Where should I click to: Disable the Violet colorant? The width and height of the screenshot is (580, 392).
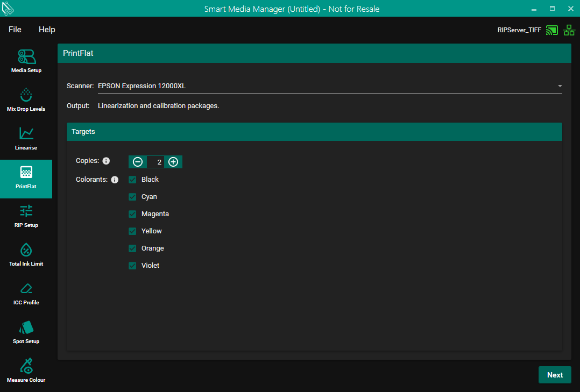[132, 266]
